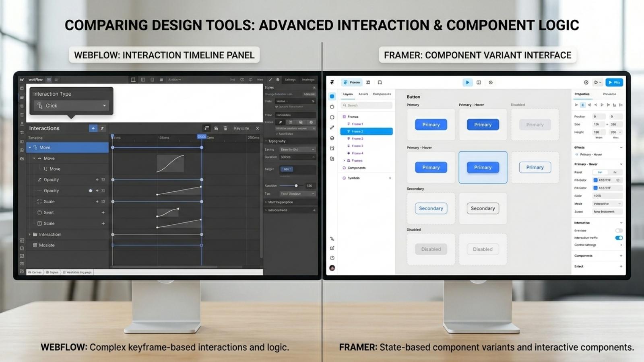Click the Scale 105% field

(x=607, y=196)
